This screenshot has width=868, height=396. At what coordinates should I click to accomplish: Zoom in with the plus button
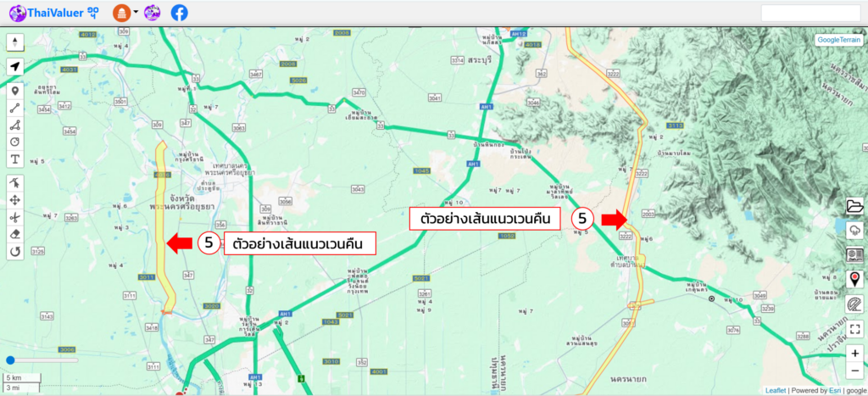[x=854, y=354]
